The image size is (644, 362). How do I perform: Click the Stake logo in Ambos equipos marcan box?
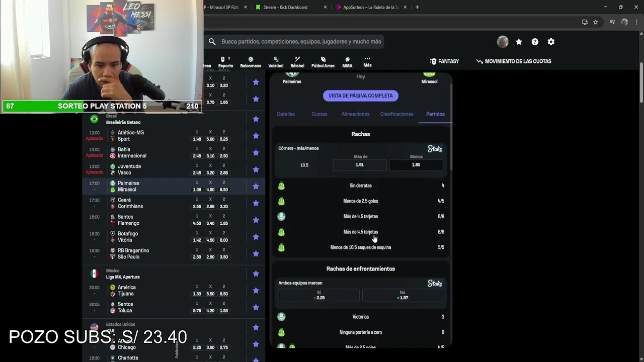click(435, 284)
